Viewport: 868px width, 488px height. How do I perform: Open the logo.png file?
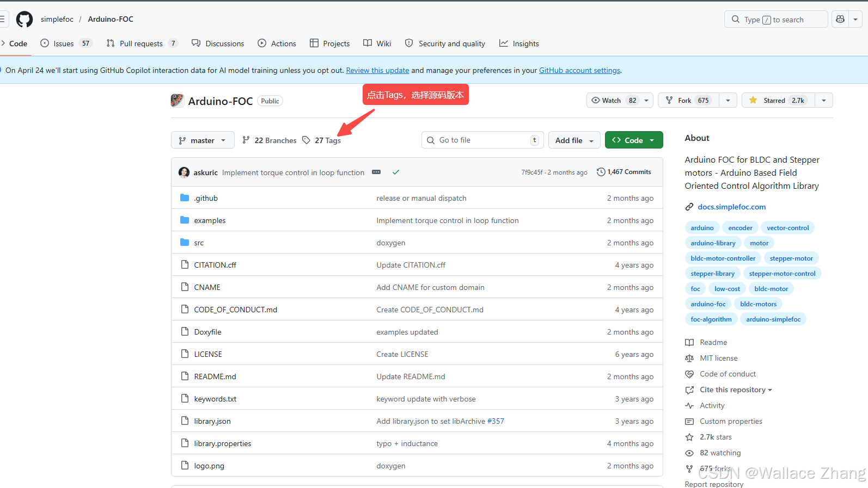(209, 466)
